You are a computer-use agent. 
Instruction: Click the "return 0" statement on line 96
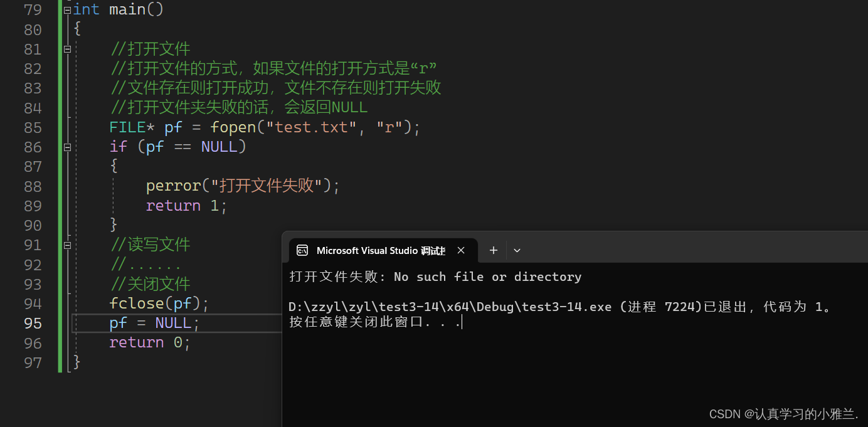(x=149, y=342)
